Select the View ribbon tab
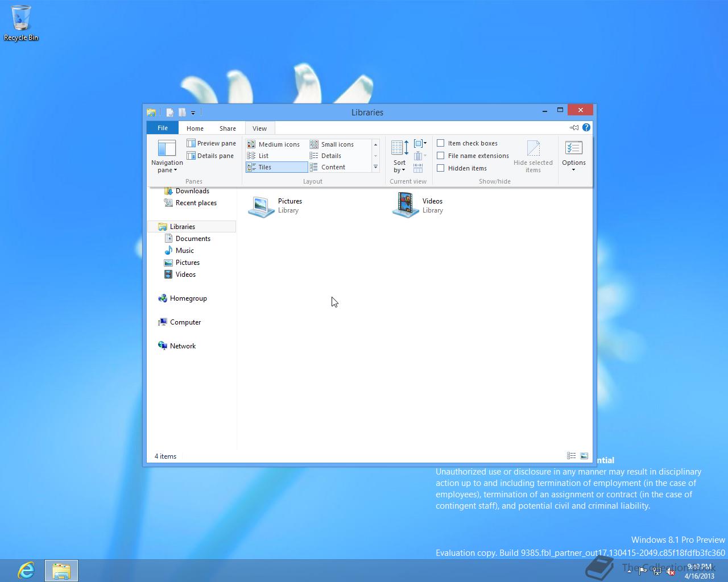The height and width of the screenshot is (582, 728). 259,128
